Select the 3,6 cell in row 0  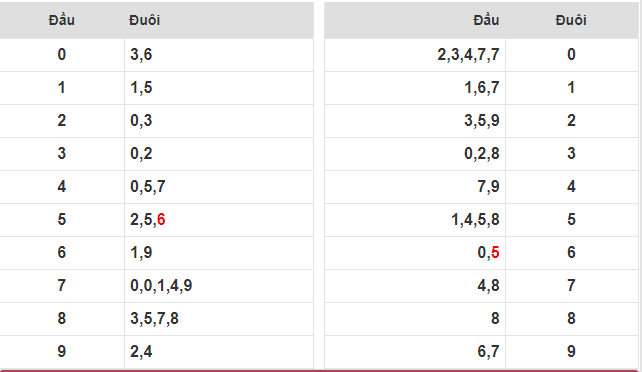219,55
